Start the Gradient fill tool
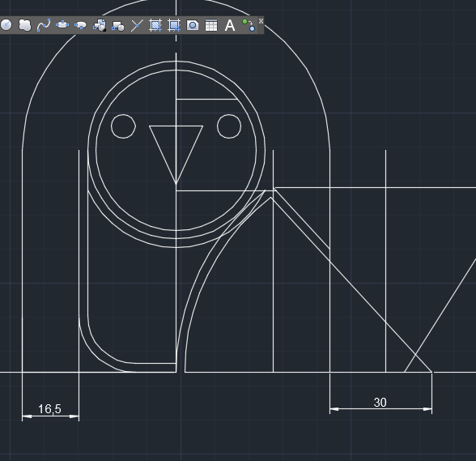The height and width of the screenshot is (461, 476). coord(174,25)
